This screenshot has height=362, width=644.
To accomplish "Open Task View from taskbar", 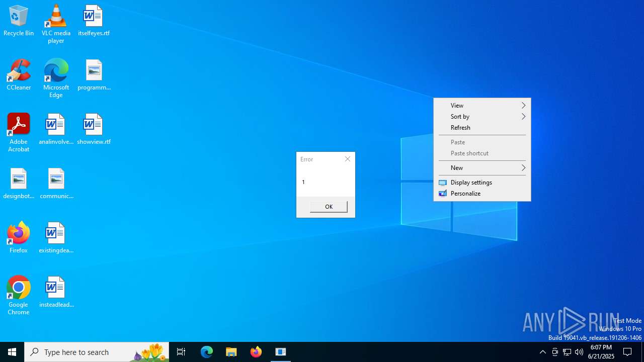I will (x=181, y=352).
